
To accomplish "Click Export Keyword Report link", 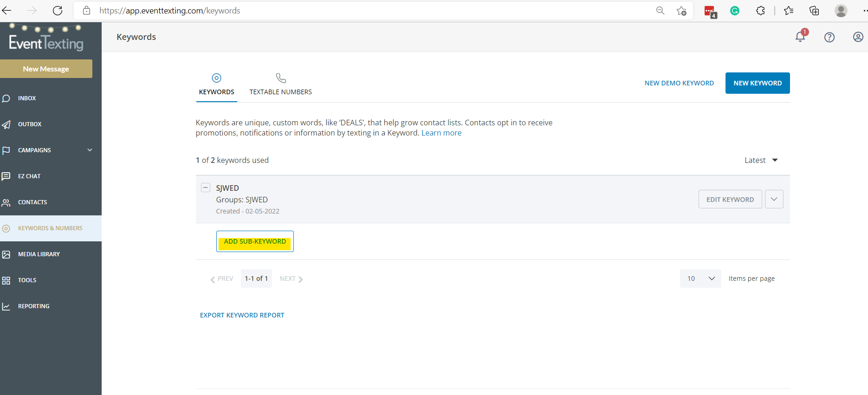I will [242, 315].
